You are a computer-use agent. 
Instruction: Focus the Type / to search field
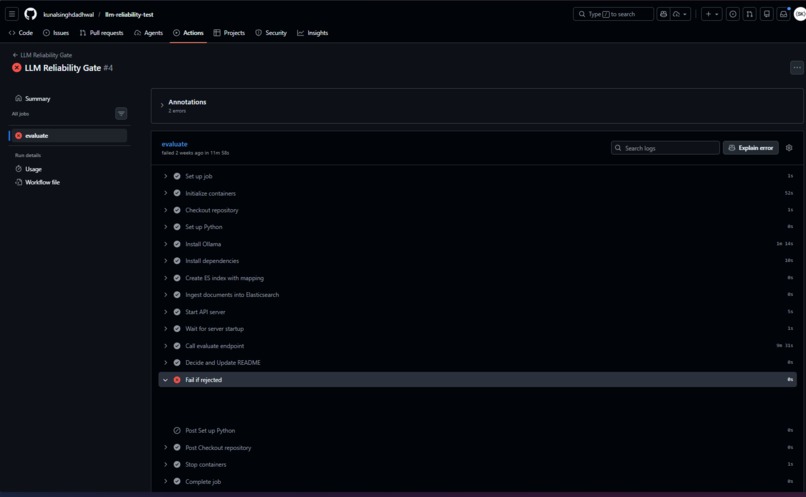point(613,14)
